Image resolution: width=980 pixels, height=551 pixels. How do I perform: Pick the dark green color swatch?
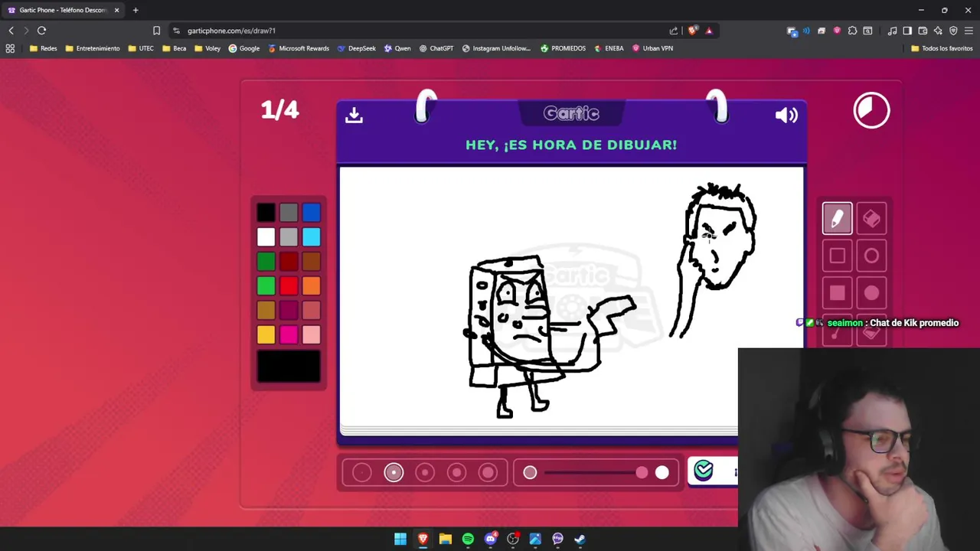266,262
